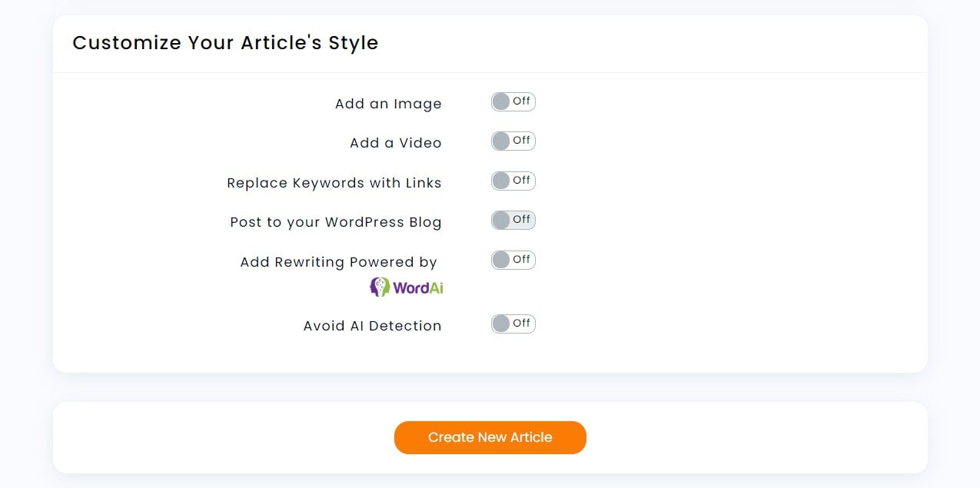Click the Off label beside Add an Image
The image size is (980, 488).
[523, 101]
